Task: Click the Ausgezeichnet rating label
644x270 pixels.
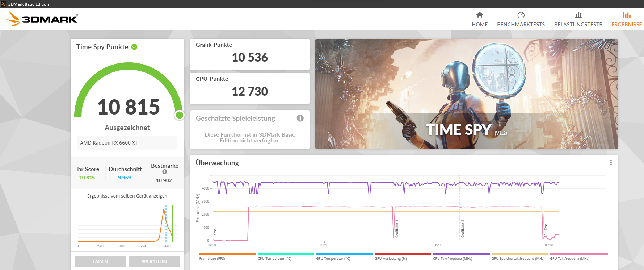Action: 127,128
